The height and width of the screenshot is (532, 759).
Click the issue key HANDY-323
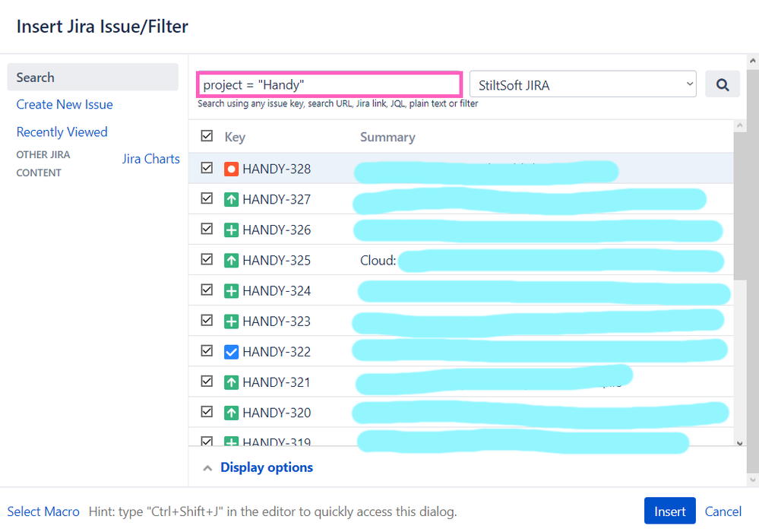coord(277,321)
